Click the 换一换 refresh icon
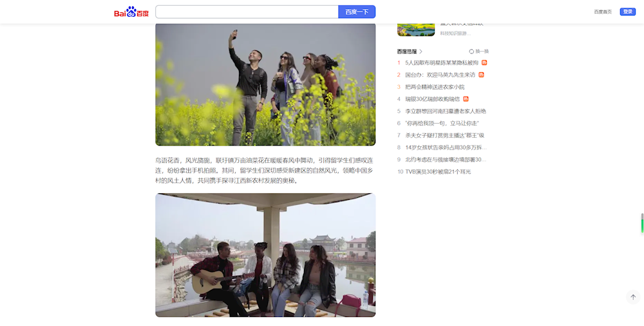644x326 pixels. pyautogui.click(x=471, y=52)
